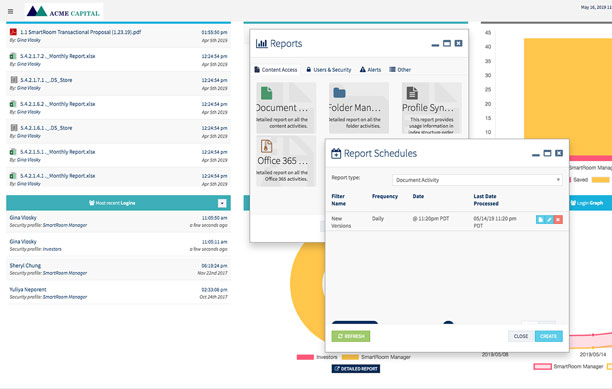The image size is (612, 389).
Task: Toggle the Investors legend color swatch
Action: click(x=305, y=357)
